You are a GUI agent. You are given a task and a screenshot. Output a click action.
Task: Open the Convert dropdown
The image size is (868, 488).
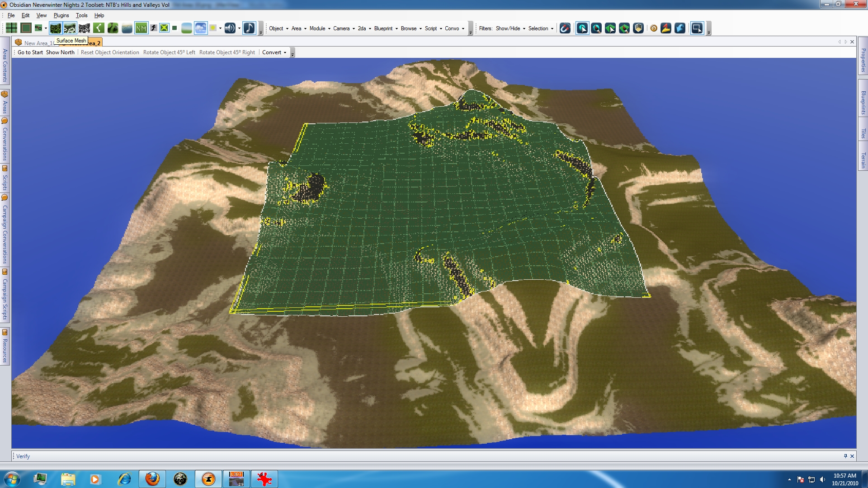click(x=274, y=52)
